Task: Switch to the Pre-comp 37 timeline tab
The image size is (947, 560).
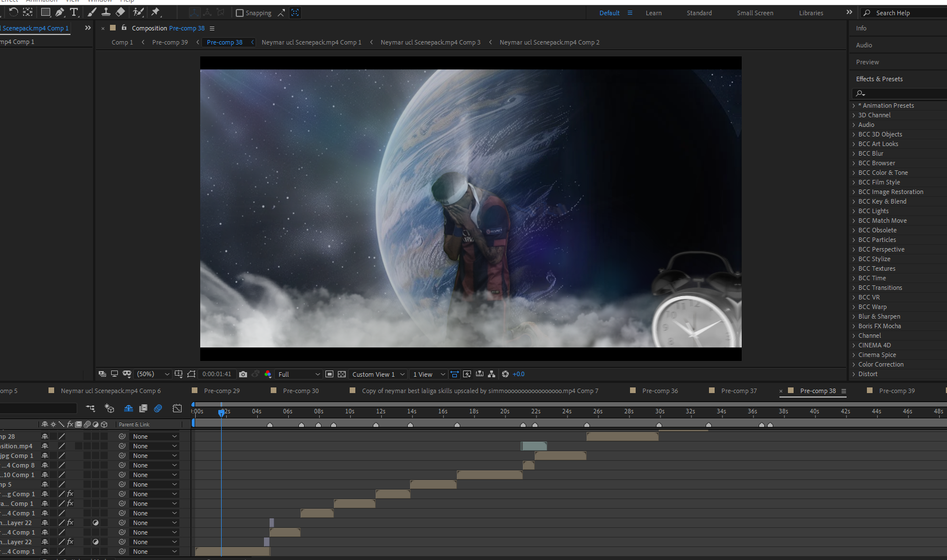Action: point(739,391)
